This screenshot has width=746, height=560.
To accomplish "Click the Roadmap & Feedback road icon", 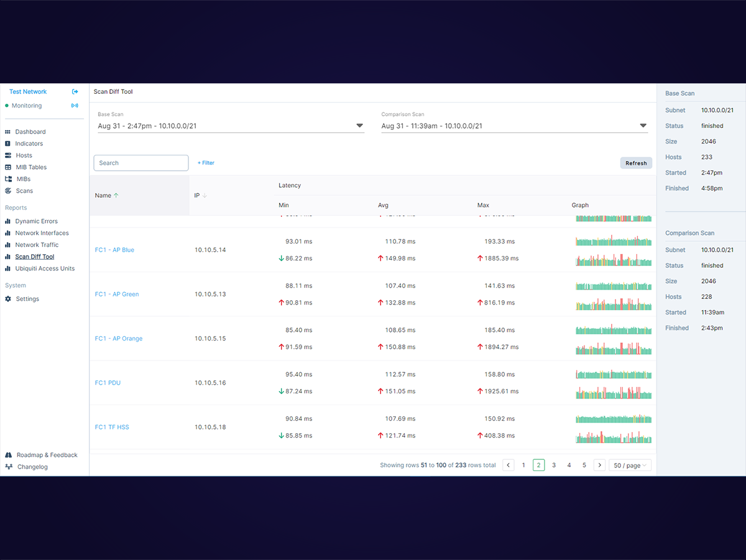I will 9,455.
